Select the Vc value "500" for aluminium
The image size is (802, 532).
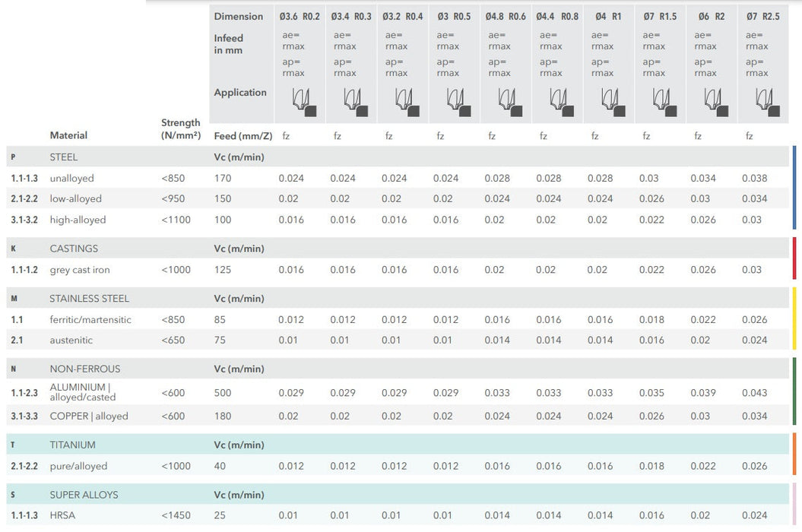pos(223,393)
